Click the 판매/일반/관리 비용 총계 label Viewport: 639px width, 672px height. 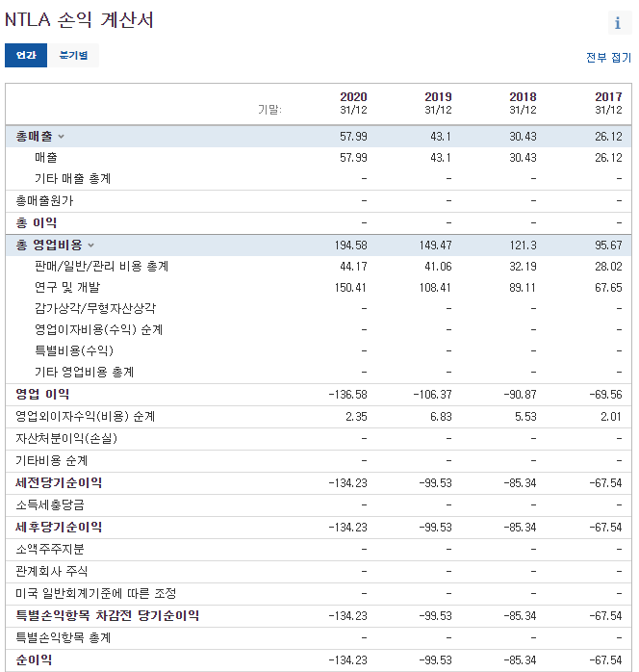coord(102,267)
